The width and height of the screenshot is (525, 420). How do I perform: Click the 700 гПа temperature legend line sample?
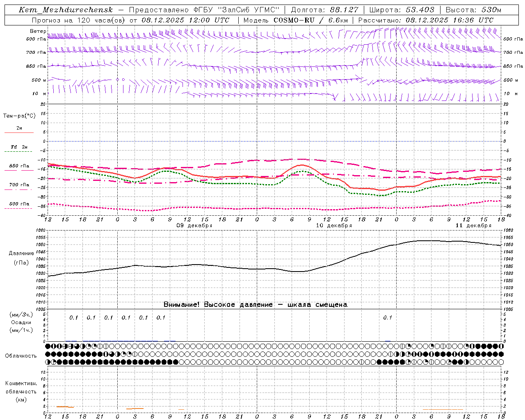18,189
